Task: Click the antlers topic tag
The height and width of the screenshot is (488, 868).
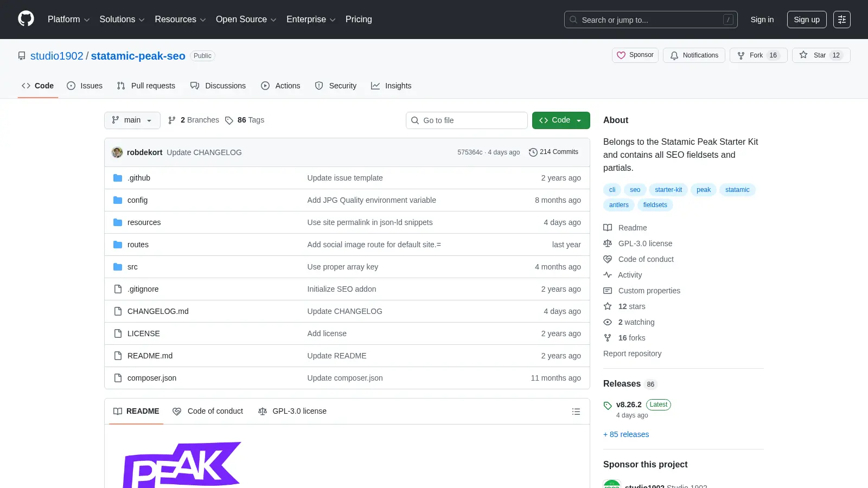Action: [x=618, y=205]
